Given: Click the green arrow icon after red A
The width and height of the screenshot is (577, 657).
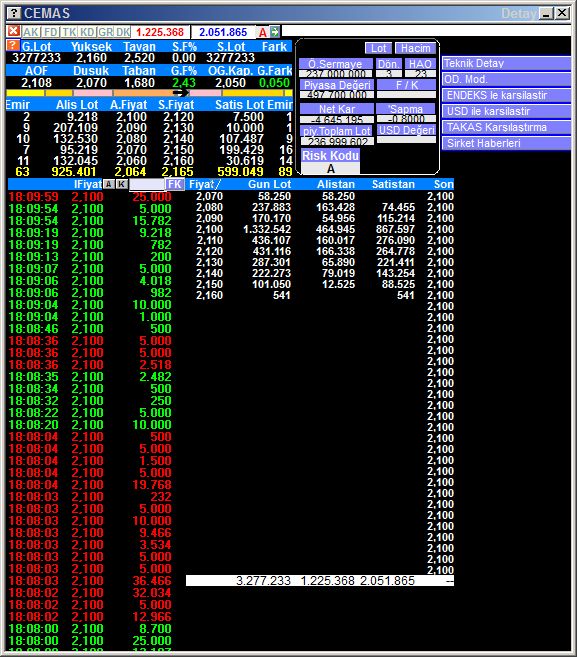Looking at the screenshot, I should point(275,31).
